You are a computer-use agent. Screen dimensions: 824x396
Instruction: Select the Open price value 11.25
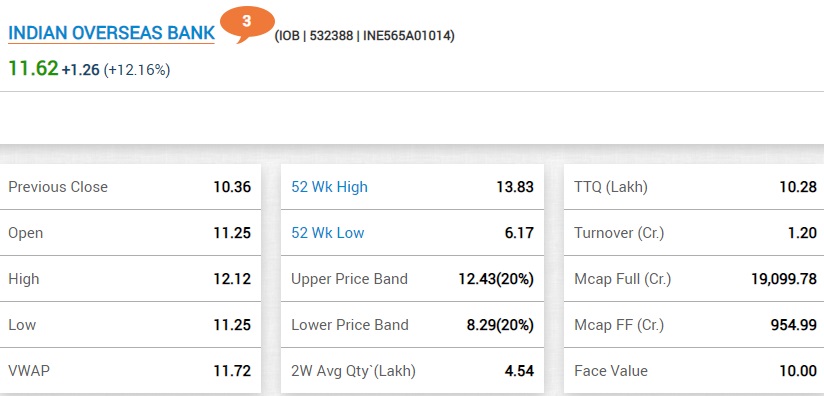232,233
